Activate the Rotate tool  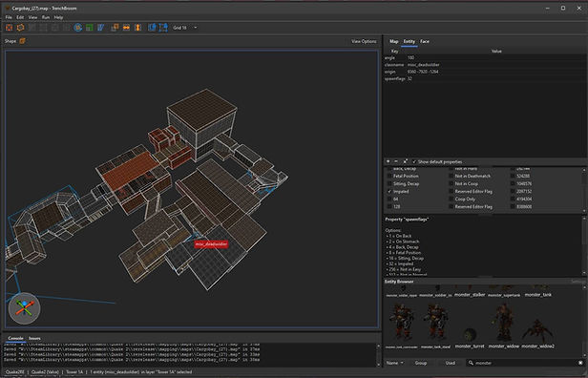coord(78,28)
